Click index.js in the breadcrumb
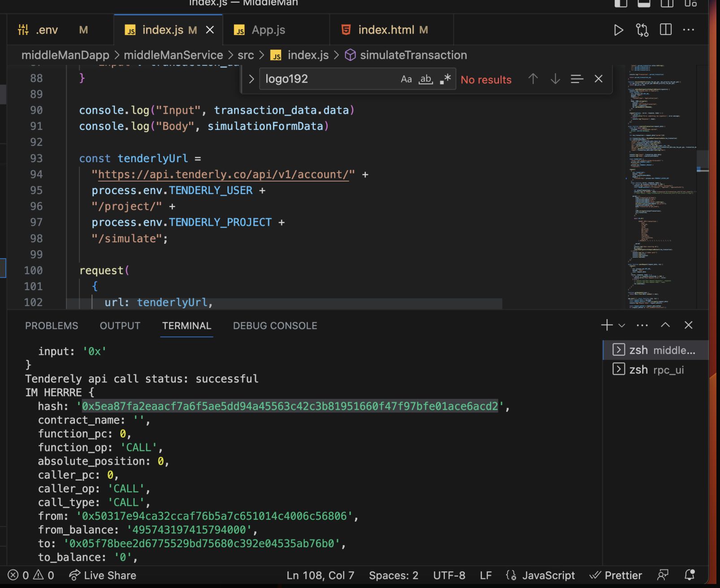 [299, 55]
